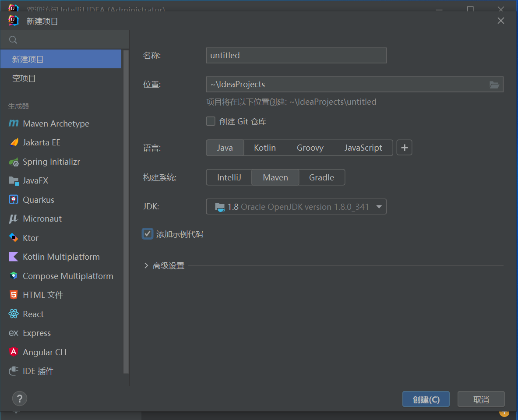
Task: Click the 名称 text field containing untitled
Action: click(x=296, y=56)
